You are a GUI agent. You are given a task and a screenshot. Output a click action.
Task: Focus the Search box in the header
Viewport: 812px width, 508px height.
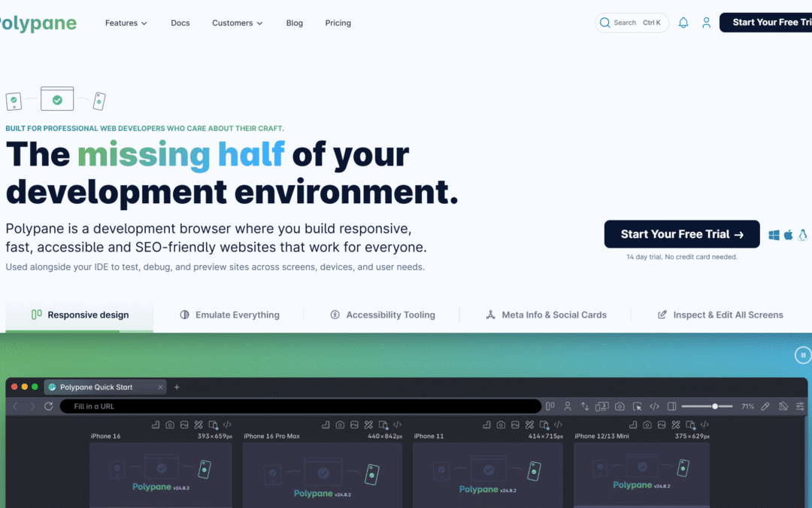coord(632,23)
